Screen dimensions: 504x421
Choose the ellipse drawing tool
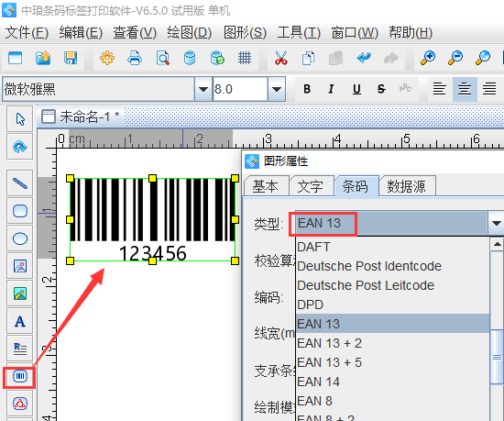coord(20,238)
